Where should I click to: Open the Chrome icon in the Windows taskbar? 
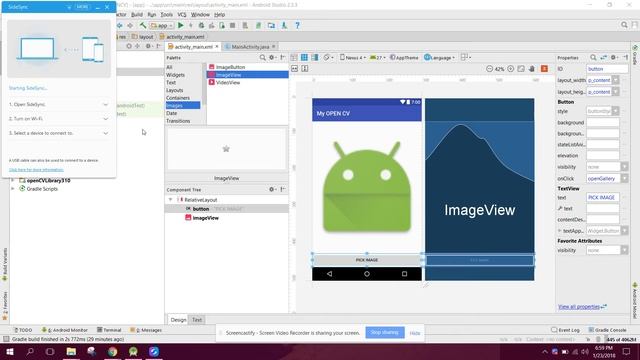pos(113,351)
